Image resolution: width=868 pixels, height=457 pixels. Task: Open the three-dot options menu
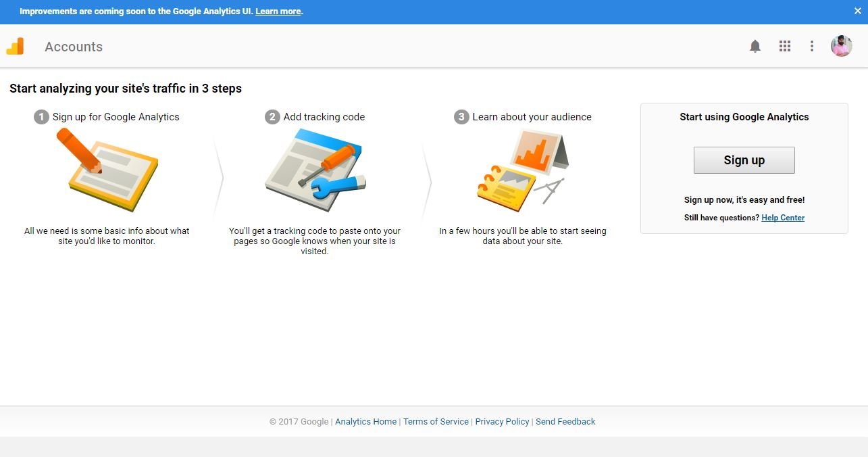(812, 46)
